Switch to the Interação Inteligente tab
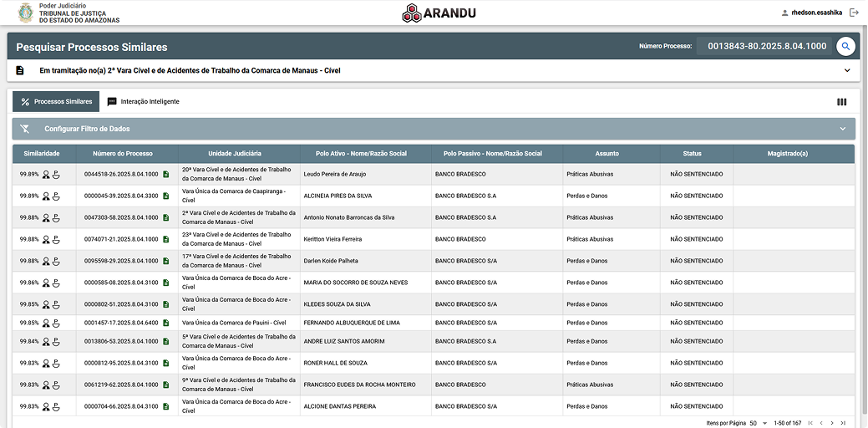This screenshot has width=868, height=428. click(143, 102)
